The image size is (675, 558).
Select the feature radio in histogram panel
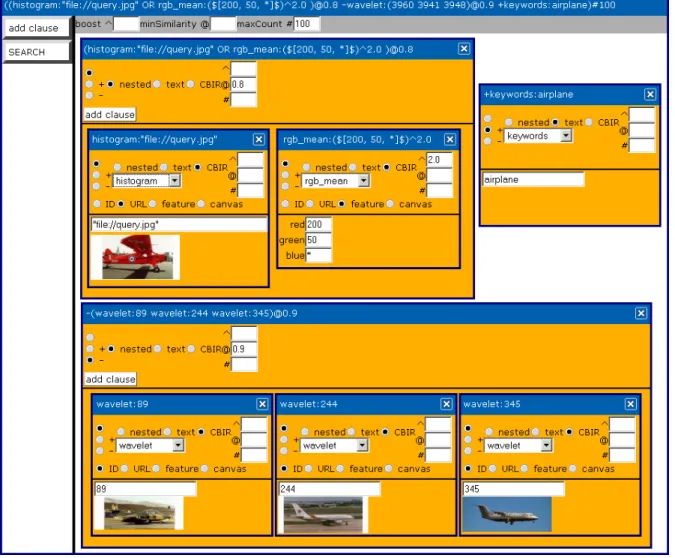153,204
